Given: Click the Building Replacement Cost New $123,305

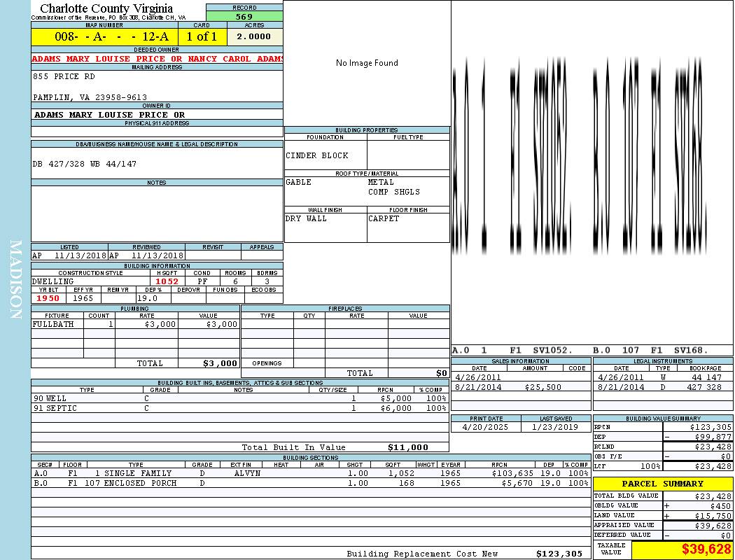Looking at the screenshot, I should (559, 554).
